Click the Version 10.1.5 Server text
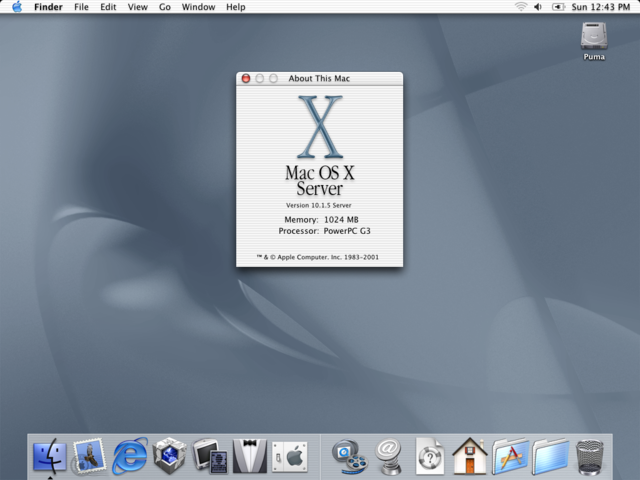Viewport: 640px width, 480px height. pos(319,205)
